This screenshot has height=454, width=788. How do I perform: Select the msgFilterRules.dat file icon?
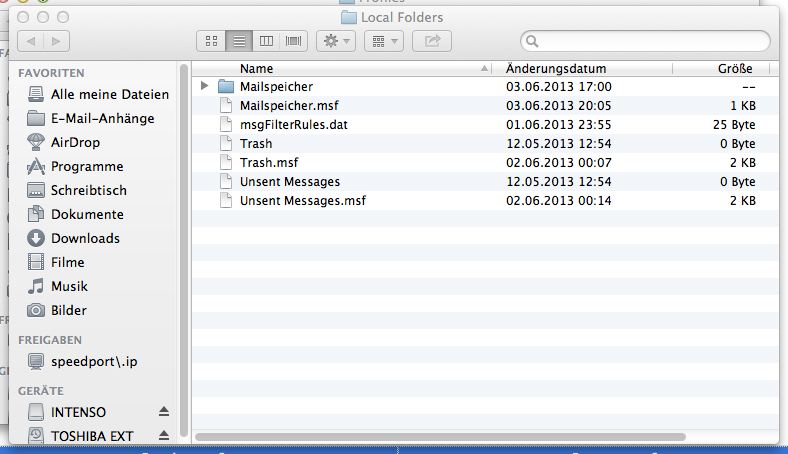226,125
